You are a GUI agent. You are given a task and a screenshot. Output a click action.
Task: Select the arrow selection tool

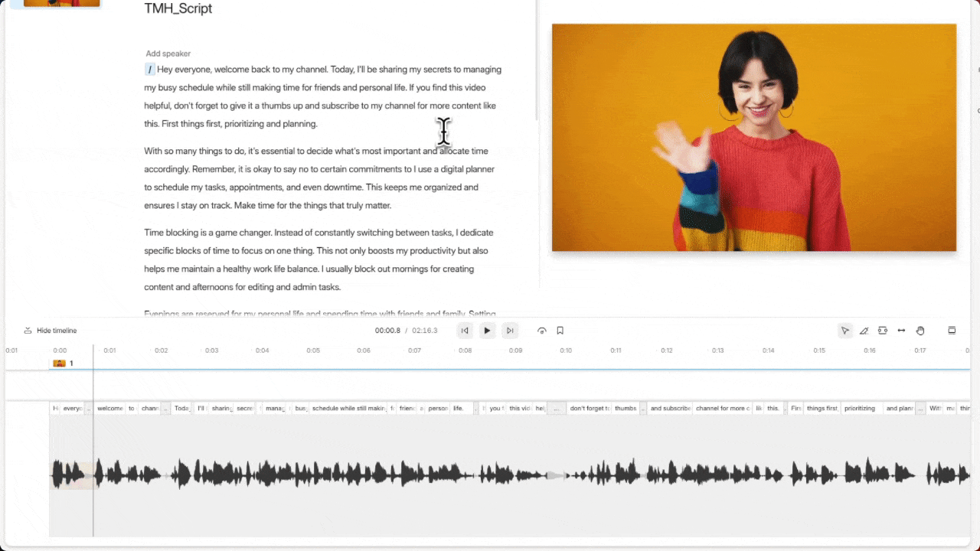844,331
